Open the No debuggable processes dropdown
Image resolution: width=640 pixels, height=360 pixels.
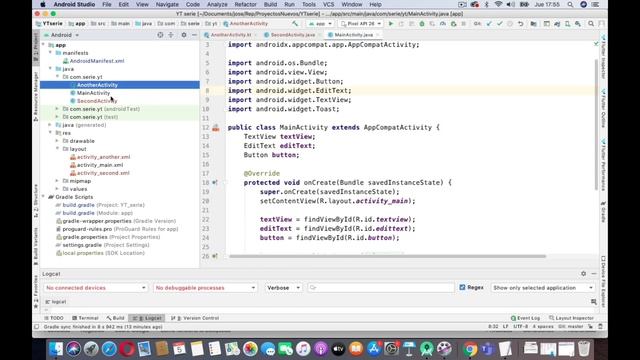coord(205,288)
